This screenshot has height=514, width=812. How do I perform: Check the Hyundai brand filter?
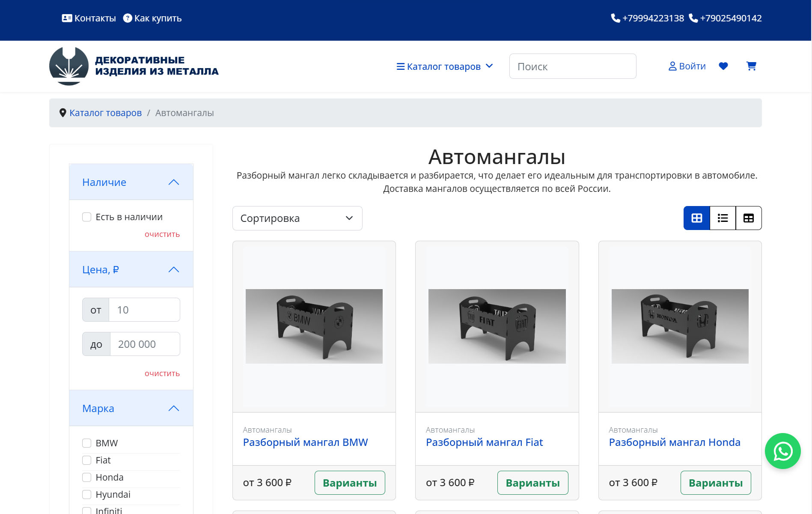pyautogui.click(x=86, y=495)
